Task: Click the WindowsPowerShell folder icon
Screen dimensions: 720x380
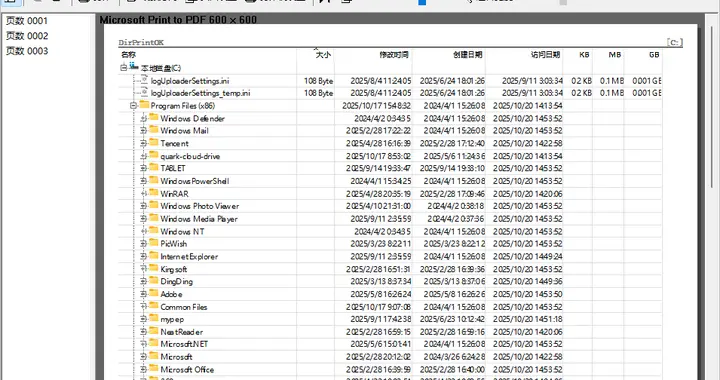Action: pyautogui.click(x=154, y=180)
